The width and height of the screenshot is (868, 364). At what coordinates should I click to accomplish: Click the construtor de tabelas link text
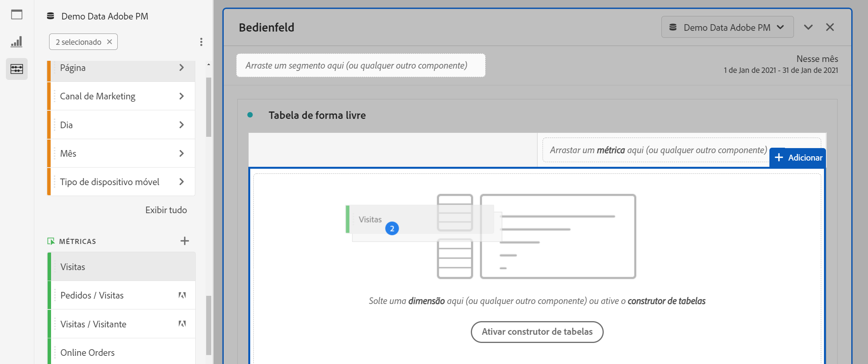click(666, 301)
